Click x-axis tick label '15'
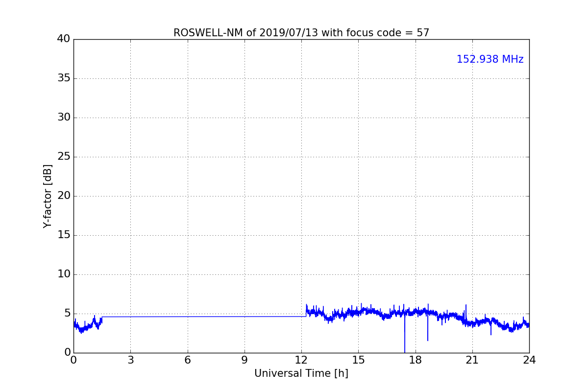 [x=358, y=360]
